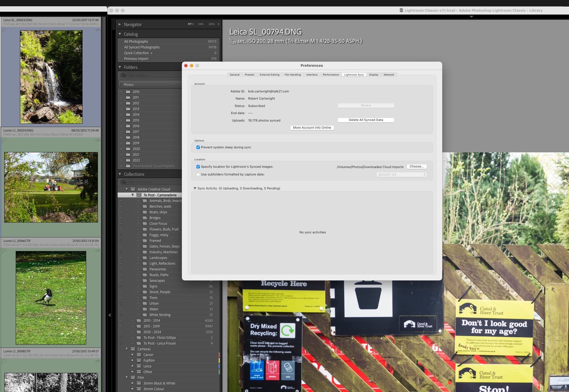The height and width of the screenshot is (392, 569).
Task: Click the Choose... location button
Action: 417,167
